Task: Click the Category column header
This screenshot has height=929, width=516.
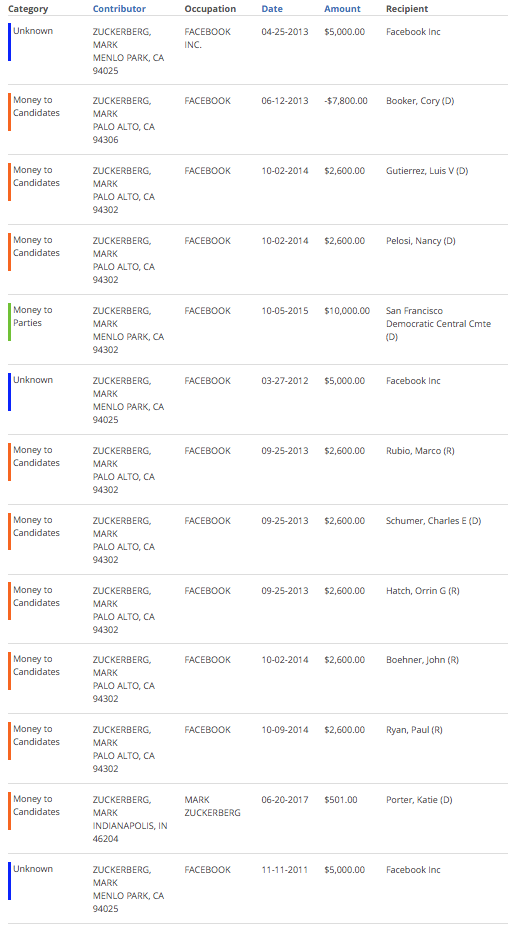Action: (28, 9)
